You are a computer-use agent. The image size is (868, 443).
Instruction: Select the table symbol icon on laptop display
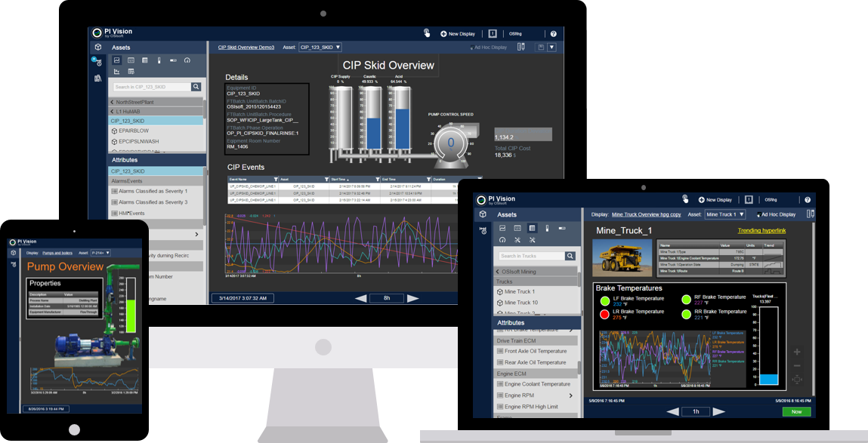532,228
